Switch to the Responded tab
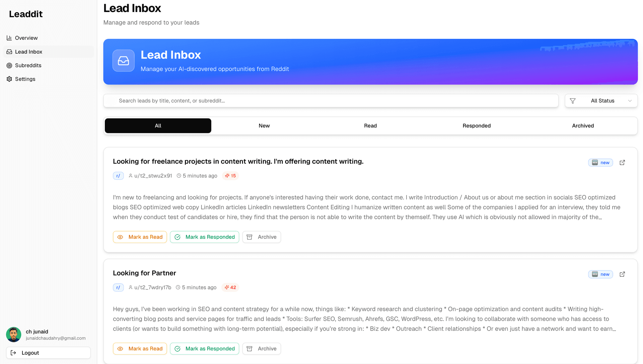The height and width of the screenshot is (364, 643). coord(477,125)
